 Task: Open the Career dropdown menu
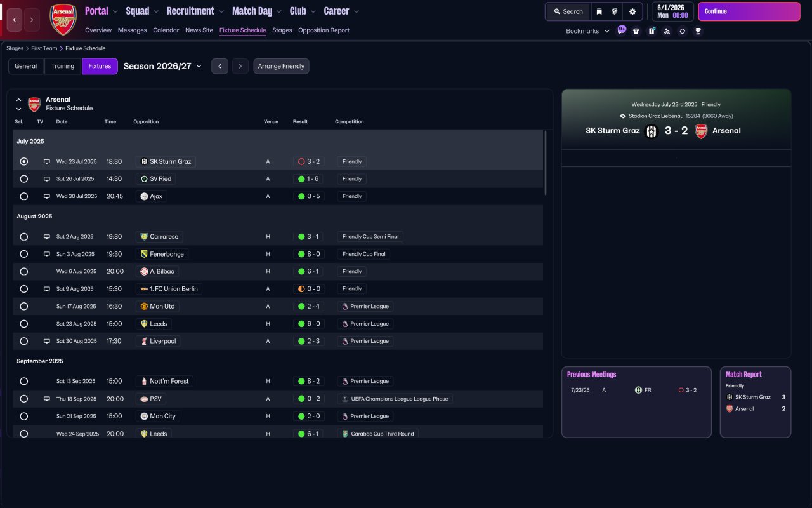click(x=341, y=11)
